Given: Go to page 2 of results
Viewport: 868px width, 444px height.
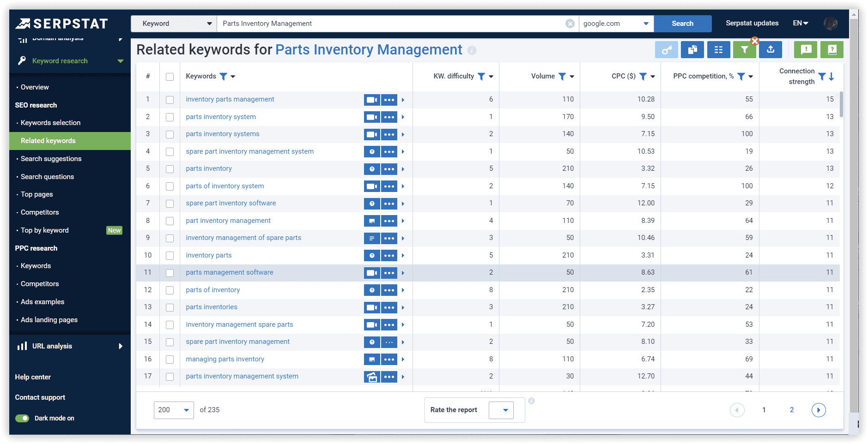Looking at the screenshot, I should (791, 410).
